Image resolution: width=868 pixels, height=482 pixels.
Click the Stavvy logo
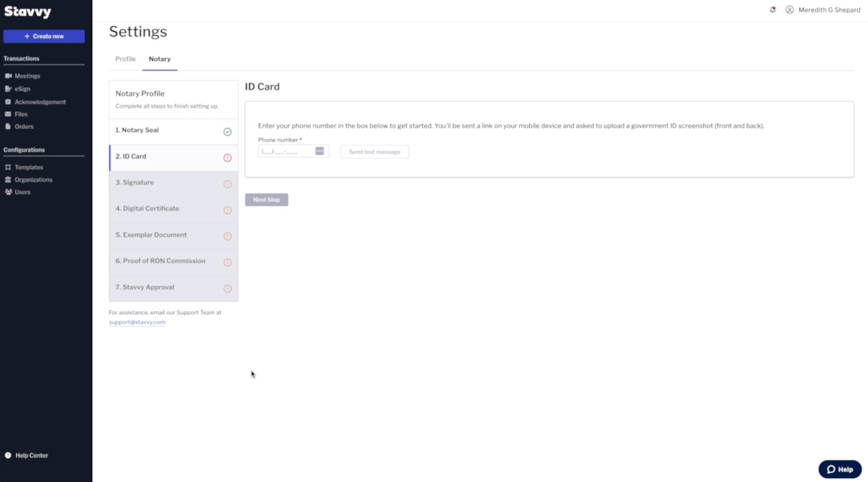click(x=28, y=11)
